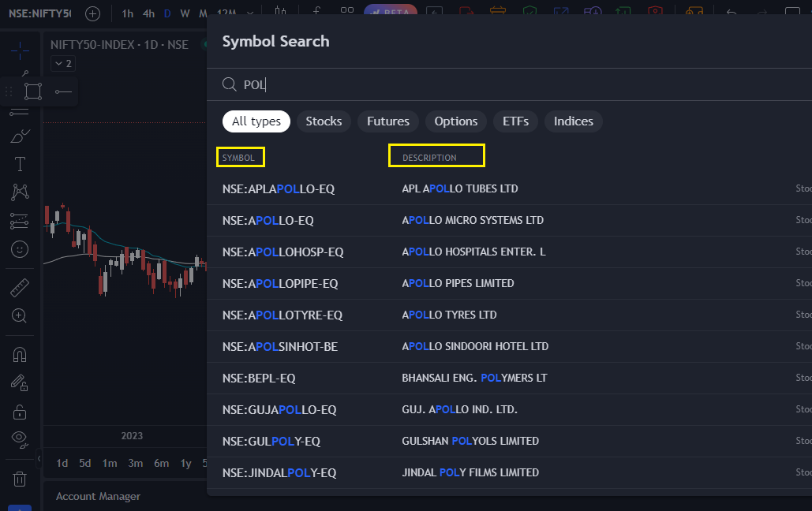Open the indicator templates grid icon
This screenshot has height=511, width=812.
(347, 10)
